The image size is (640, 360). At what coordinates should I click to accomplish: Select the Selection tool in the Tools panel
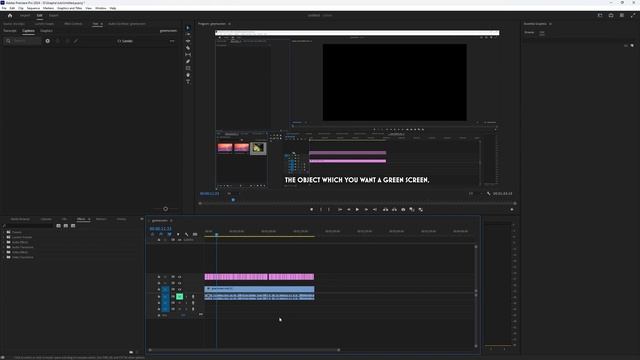click(x=188, y=28)
